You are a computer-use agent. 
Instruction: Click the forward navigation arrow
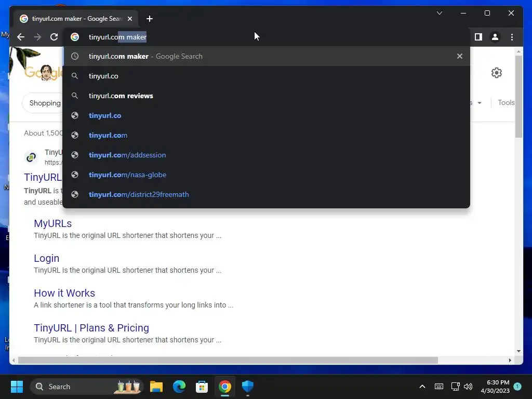pyautogui.click(x=37, y=37)
